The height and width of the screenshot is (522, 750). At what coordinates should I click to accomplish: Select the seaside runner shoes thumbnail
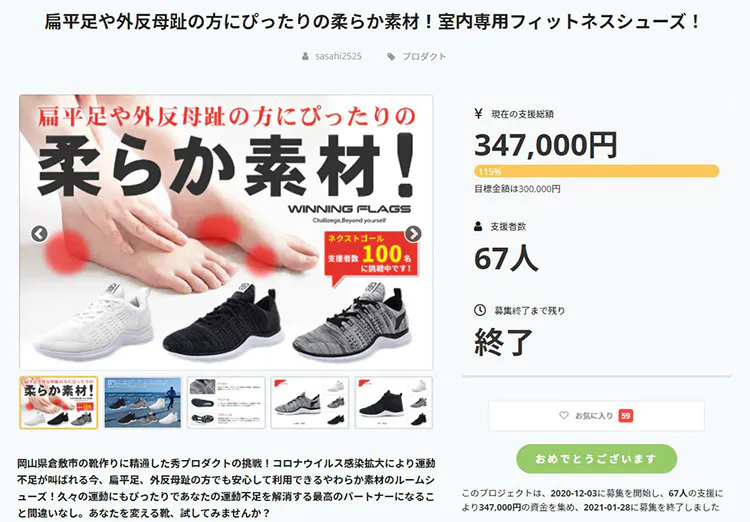[x=143, y=402]
